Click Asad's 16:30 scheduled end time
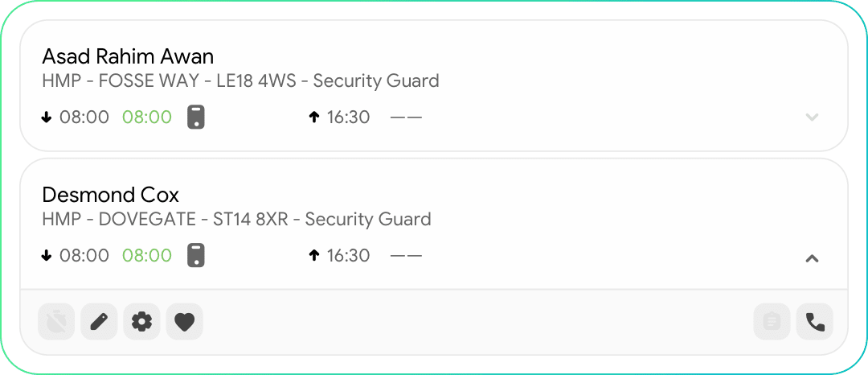868x375 pixels. (348, 117)
